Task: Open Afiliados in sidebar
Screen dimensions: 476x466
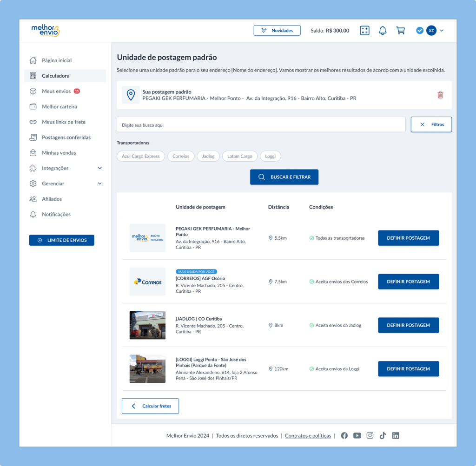Action: tap(65, 199)
